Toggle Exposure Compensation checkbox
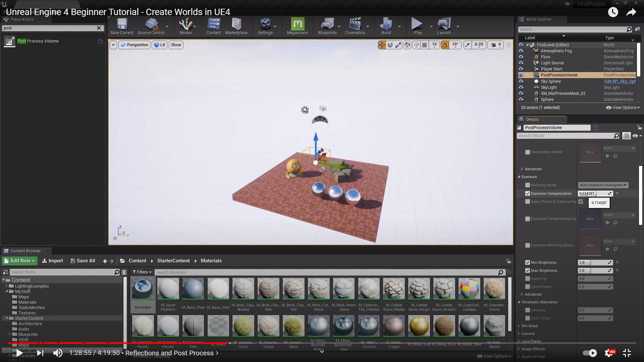Screen dimensions: 644x362 point(528,194)
